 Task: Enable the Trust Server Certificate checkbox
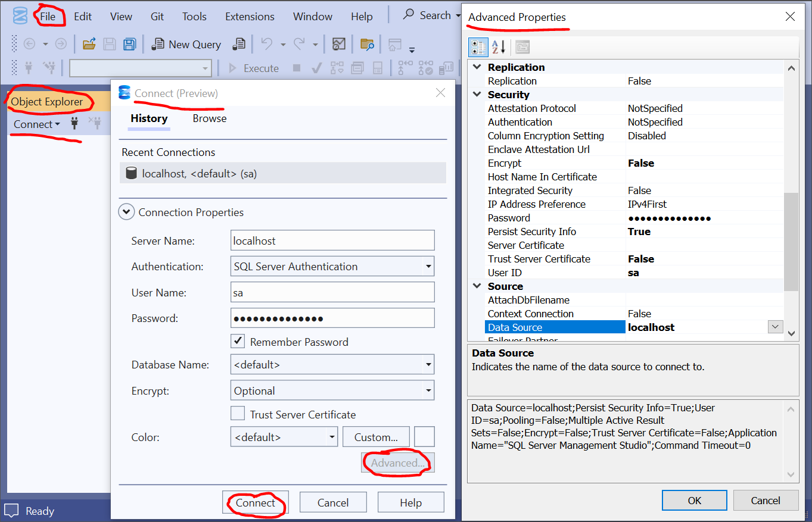tap(238, 414)
